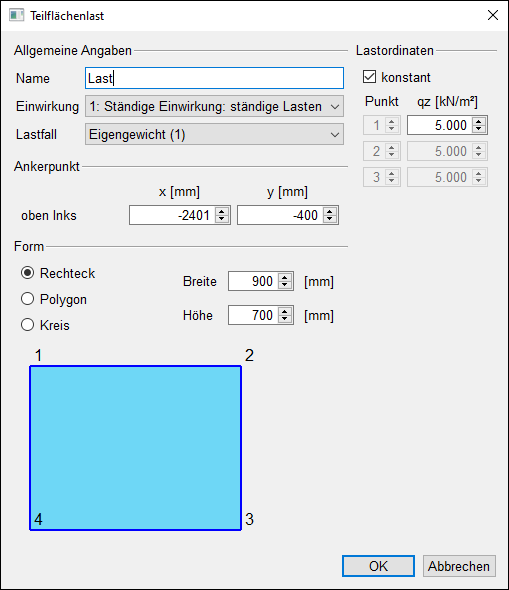Select the Rechteck shape option
This screenshot has width=509, height=590.
pos(27,273)
